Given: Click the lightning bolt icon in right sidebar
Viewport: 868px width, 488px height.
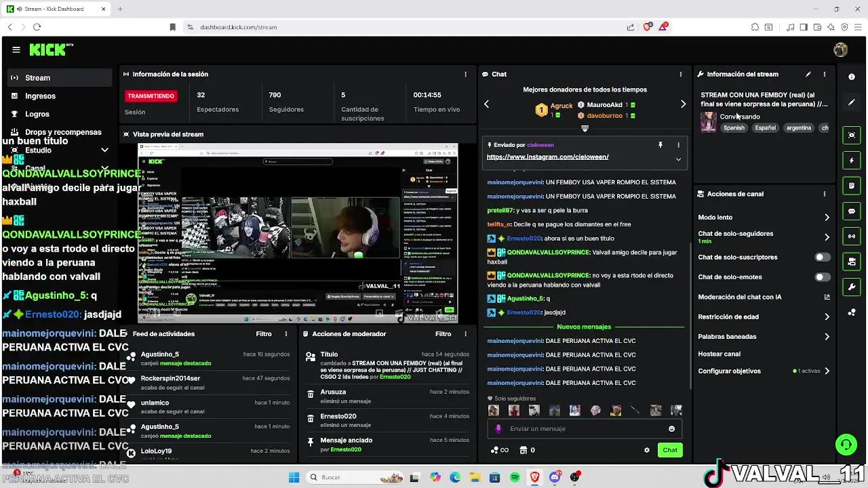Looking at the screenshot, I should [852, 161].
